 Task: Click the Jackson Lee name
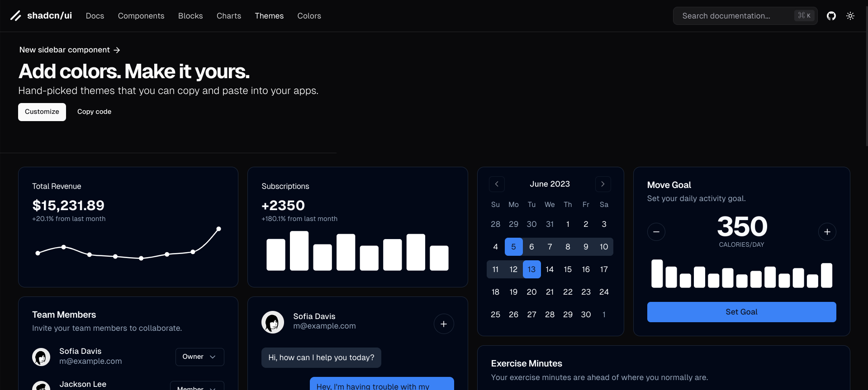[83, 384]
